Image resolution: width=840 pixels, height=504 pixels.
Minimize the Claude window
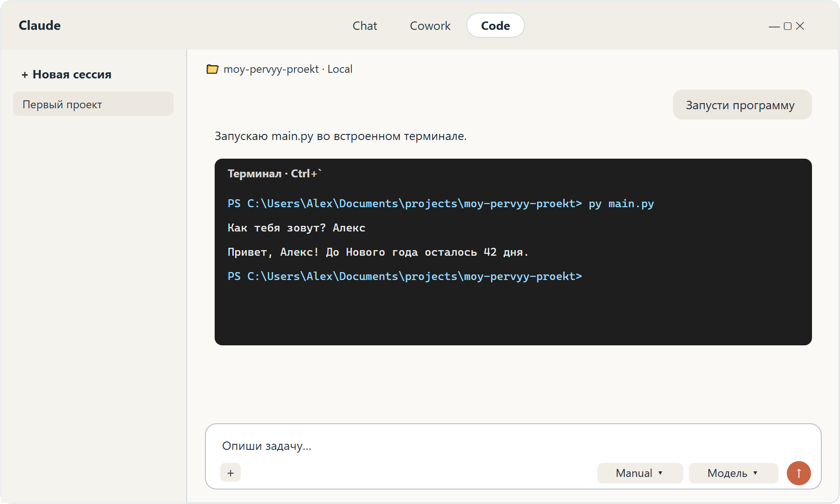[x=774, y=27]
